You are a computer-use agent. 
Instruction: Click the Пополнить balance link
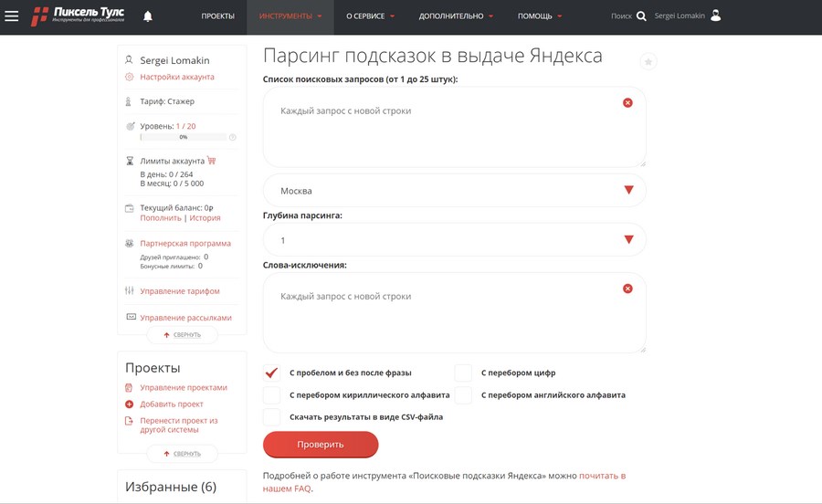click(x=161, y=218)
